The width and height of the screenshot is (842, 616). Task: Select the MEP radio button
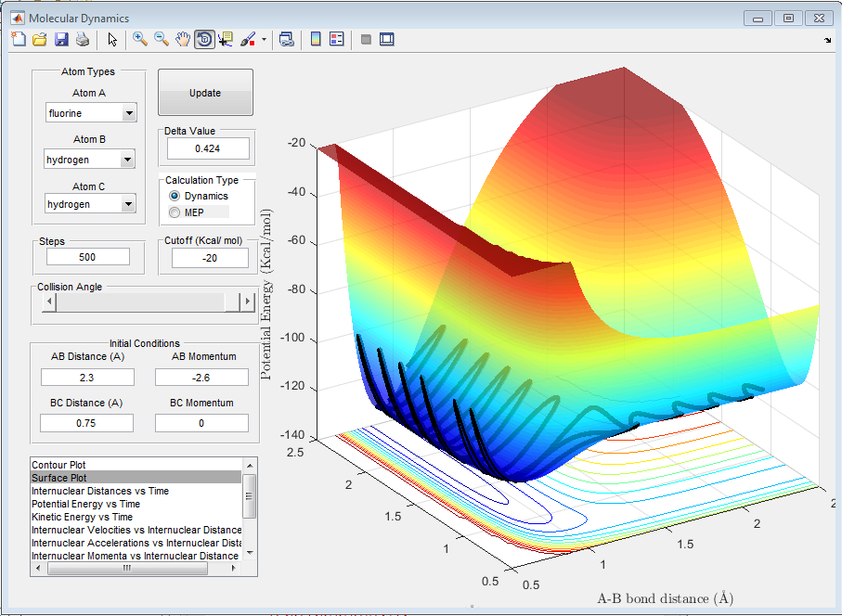(175, 212)
